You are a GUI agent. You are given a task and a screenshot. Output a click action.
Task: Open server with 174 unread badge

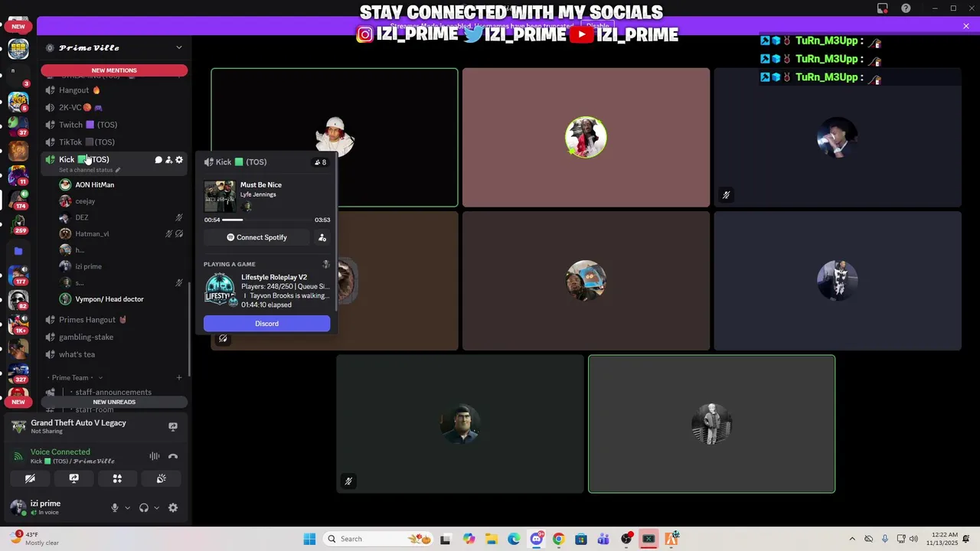tap(18, 200)
